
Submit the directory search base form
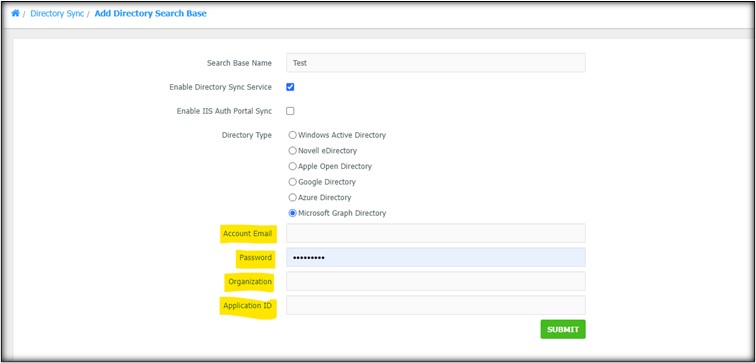click(x=563, y=329)
